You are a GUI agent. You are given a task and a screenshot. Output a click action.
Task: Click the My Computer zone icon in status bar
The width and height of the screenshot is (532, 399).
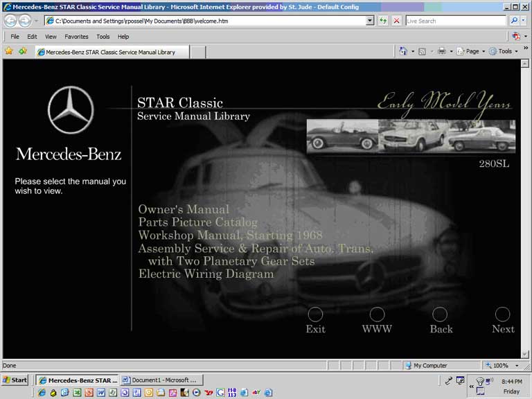(x=408, y=366)
